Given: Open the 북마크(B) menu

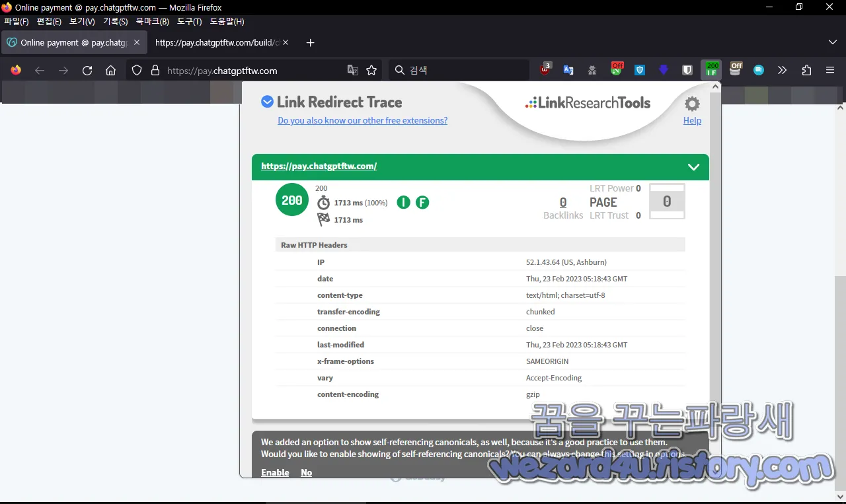Looking at the screenshot, I should pyautogui.click(x=153, y=22).
